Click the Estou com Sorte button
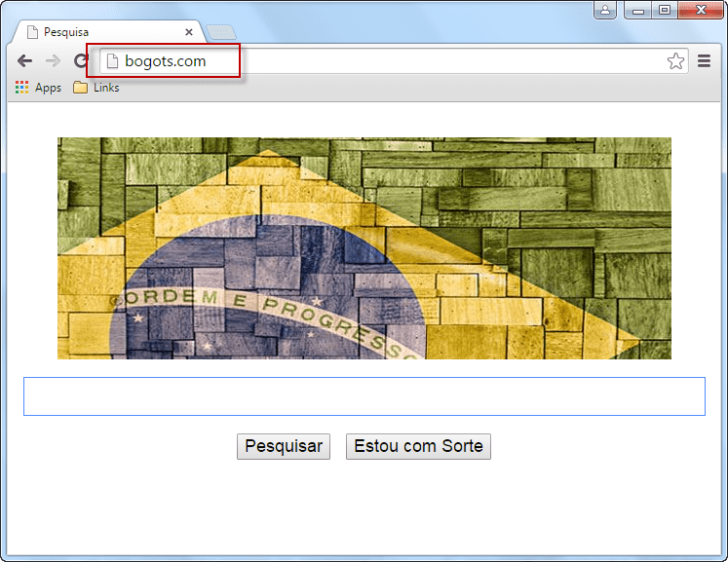Image resolution: width=728 pixels, height=562 pixels. (x=418, y=446)
